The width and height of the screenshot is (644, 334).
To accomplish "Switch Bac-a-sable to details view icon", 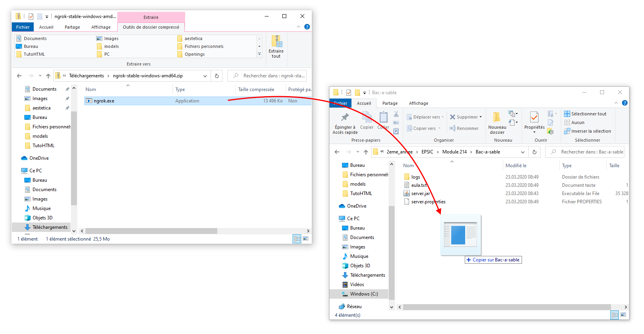I will (x=615, y=315).
